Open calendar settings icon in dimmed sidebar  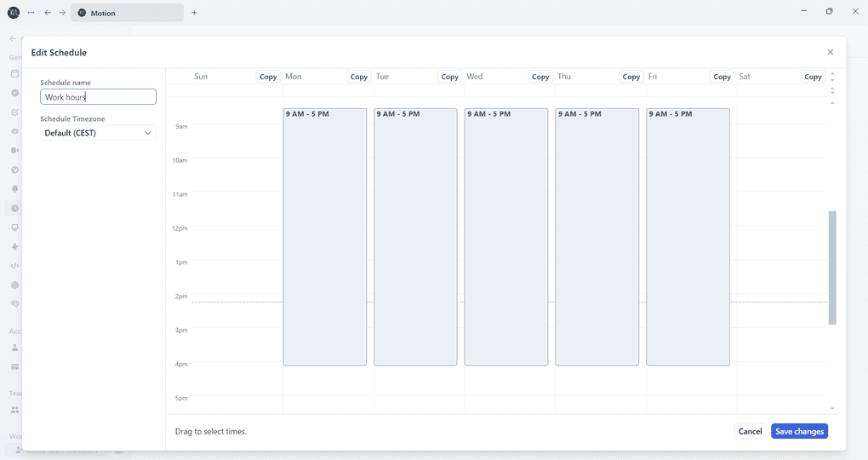[x=15, y=74]
